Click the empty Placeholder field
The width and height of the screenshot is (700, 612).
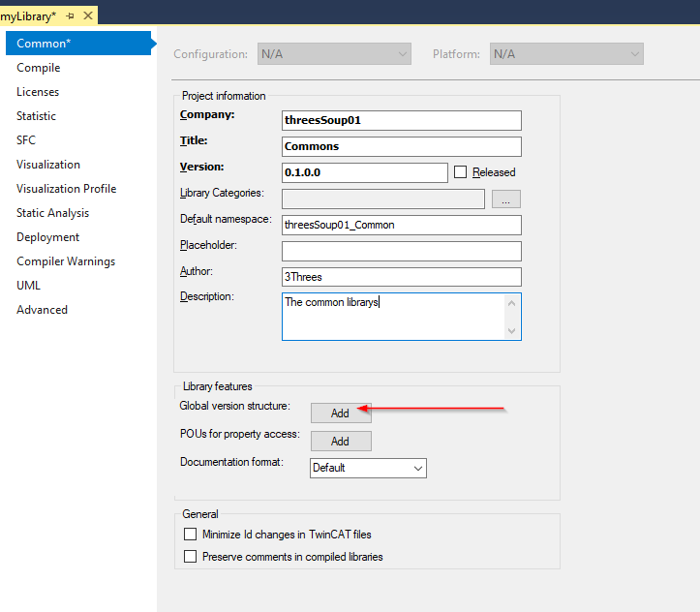402,252
